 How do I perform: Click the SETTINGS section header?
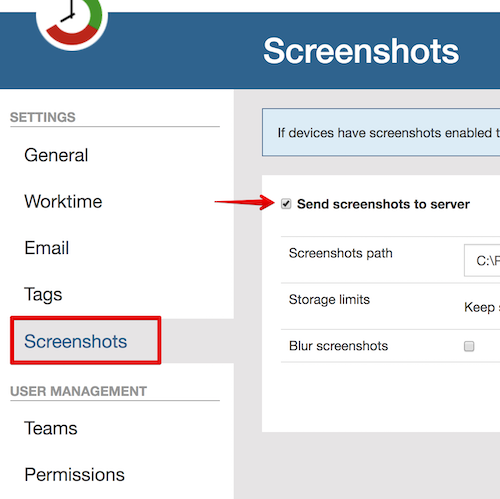click(43, 117)
